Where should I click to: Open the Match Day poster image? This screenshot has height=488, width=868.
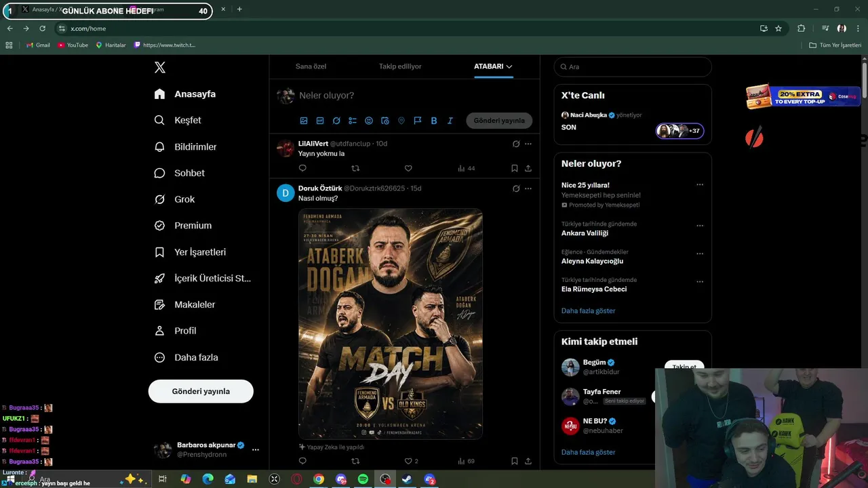pyautogui.click(x=391, y=324)
